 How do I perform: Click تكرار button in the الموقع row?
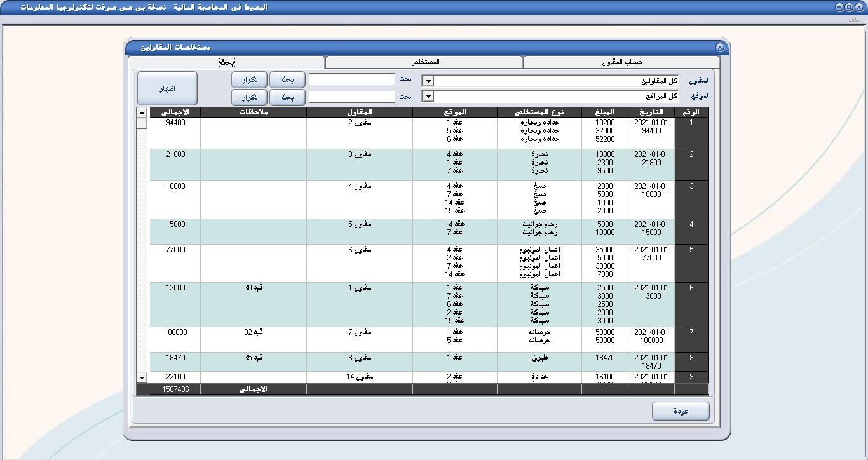coord(249,97)
